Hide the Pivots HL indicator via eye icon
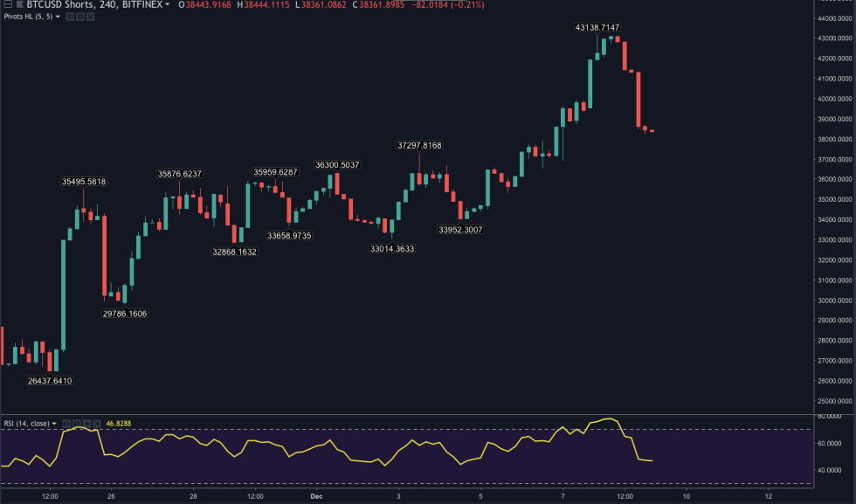The width and height of the screenshot is (856, 504). (x=70, y=17)
